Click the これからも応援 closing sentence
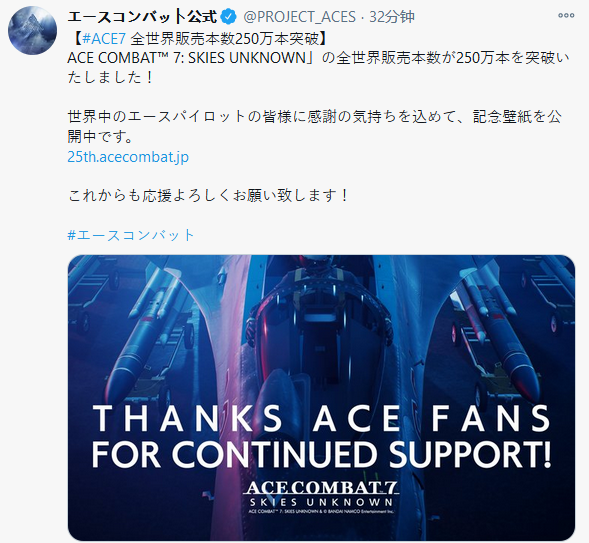 coord(209,196)
